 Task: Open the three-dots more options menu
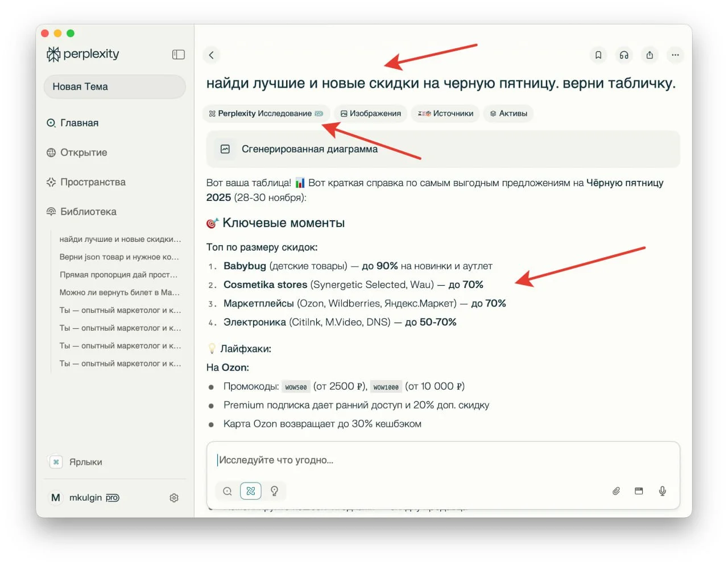tap(675, 55)
